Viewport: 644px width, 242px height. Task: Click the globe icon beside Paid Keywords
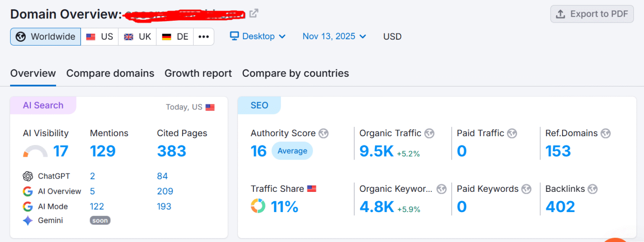tap(526, 189)
